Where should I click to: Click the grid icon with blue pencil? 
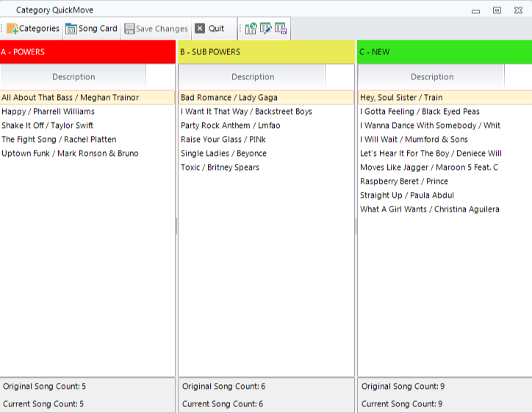[265, 29]
